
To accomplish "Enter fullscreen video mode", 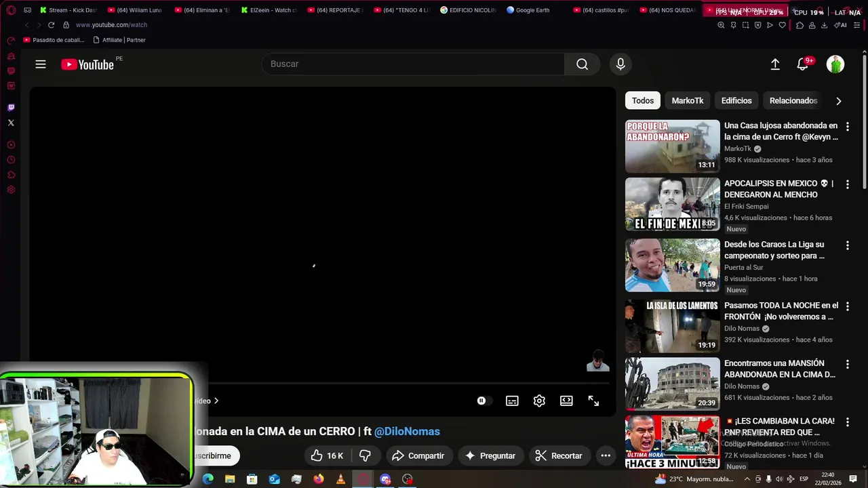I will (x=593, y=401).
